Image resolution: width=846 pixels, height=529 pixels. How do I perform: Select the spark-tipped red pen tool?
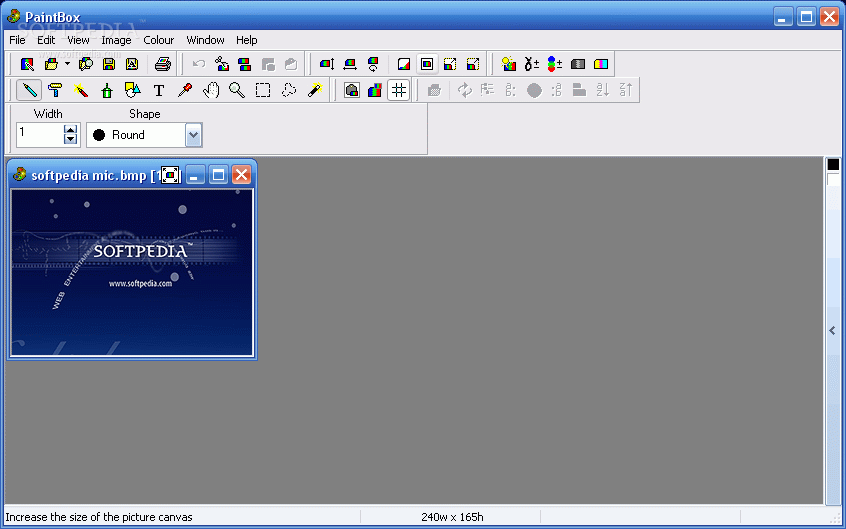click(81, 90)
